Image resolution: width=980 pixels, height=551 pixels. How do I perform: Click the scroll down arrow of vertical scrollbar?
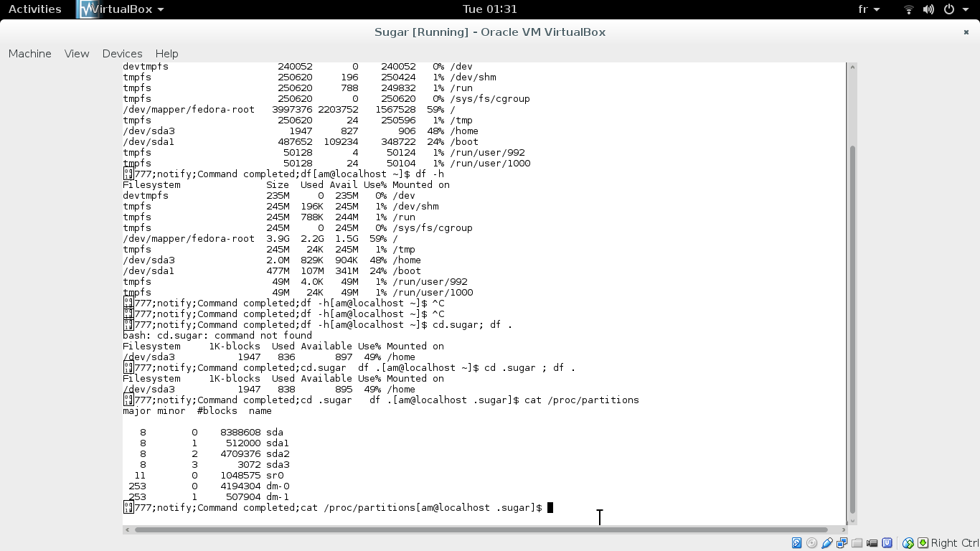[x=852, y=520]
